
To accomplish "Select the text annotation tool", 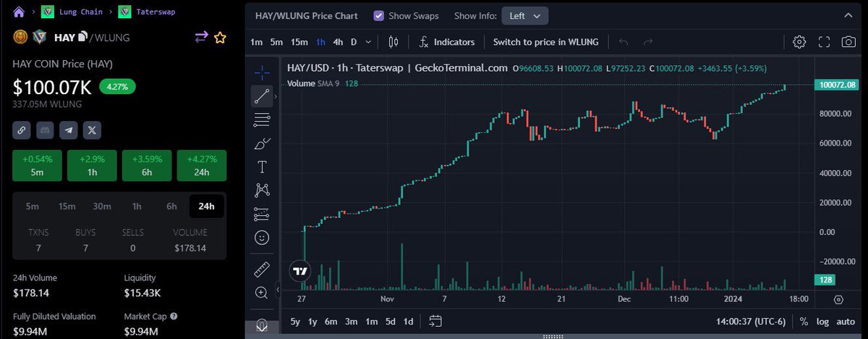I will [x=262, y=167].
